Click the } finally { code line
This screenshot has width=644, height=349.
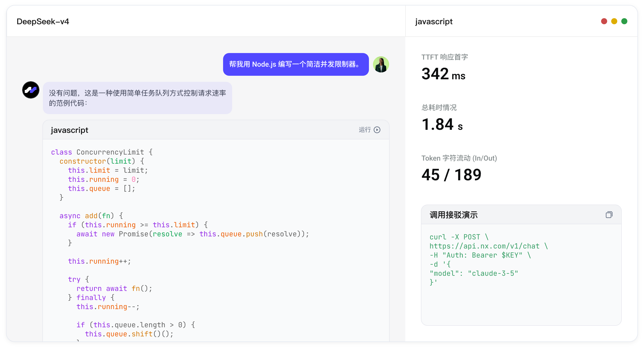click(91, 298)
